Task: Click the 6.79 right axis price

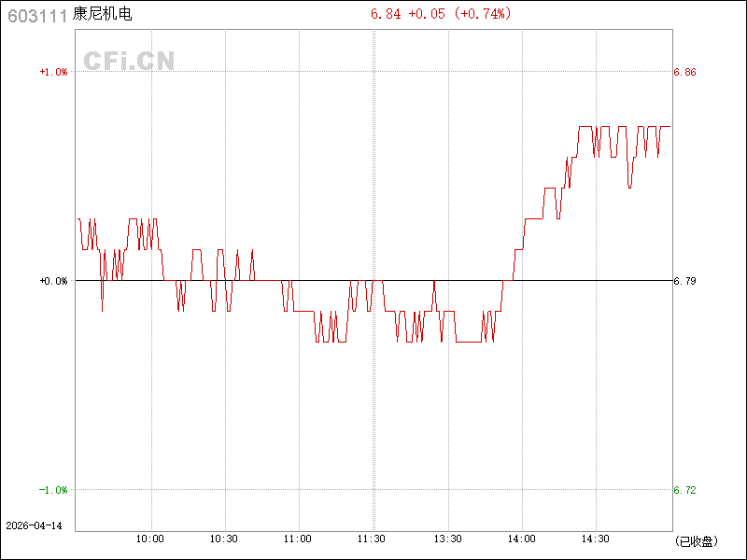Action: tap(684, 281)
